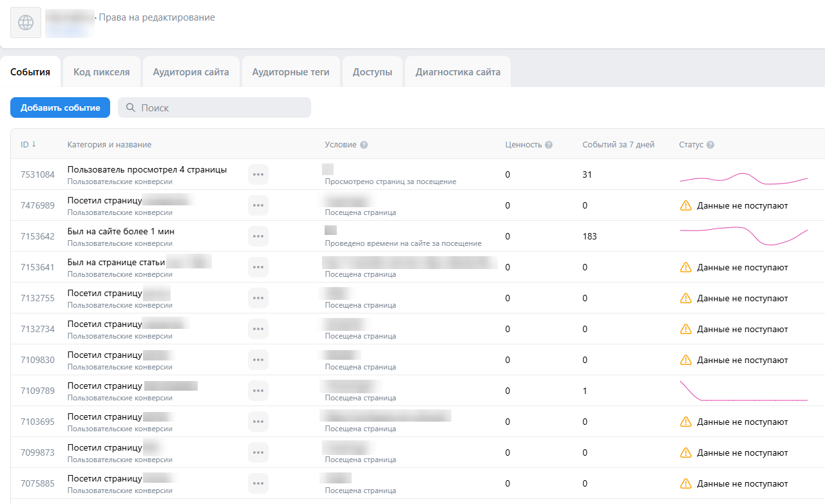Viewport: 825px width, 504px height.
Task: Open three-dot menu for event 7075885
Action: [258, 483]
